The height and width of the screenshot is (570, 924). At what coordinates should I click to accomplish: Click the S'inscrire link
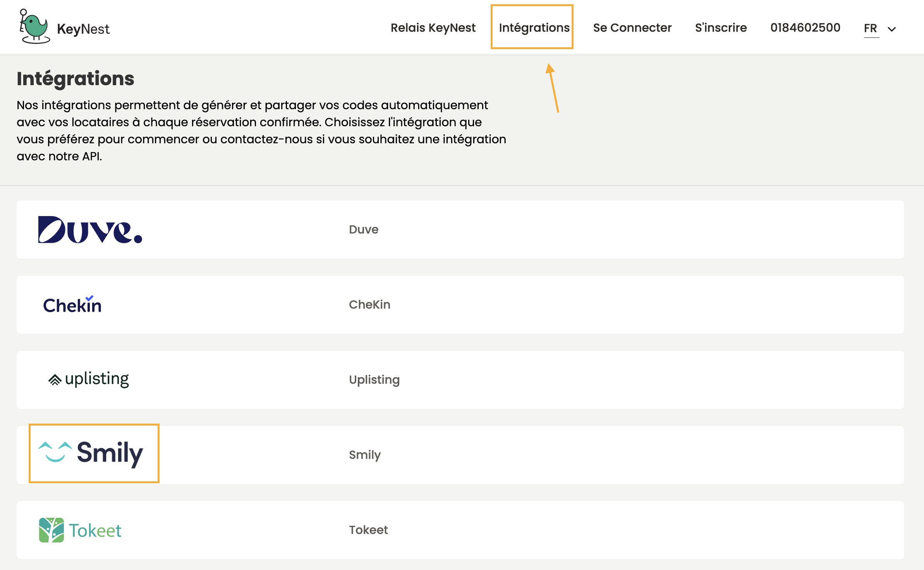click(720, 27)
